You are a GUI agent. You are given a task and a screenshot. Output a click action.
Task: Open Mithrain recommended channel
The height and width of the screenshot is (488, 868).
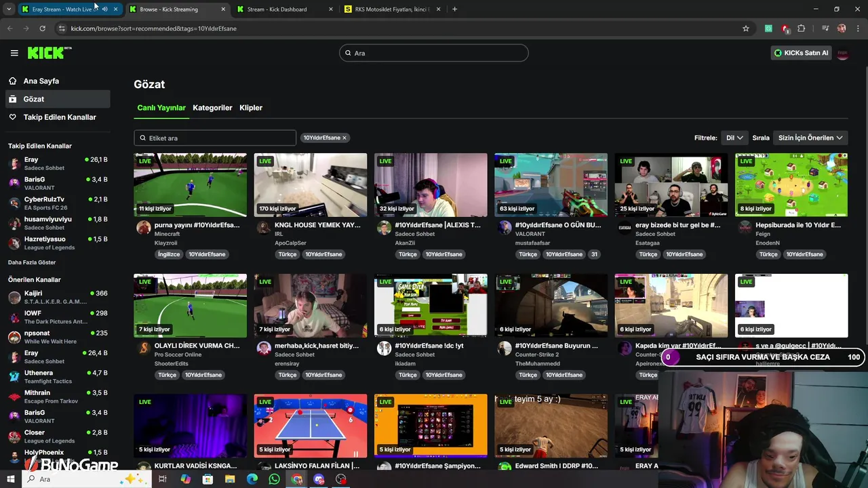(x=58, y=396)
